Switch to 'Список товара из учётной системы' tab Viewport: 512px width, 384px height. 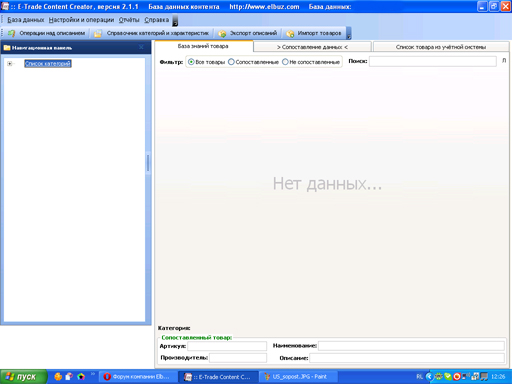441,47
